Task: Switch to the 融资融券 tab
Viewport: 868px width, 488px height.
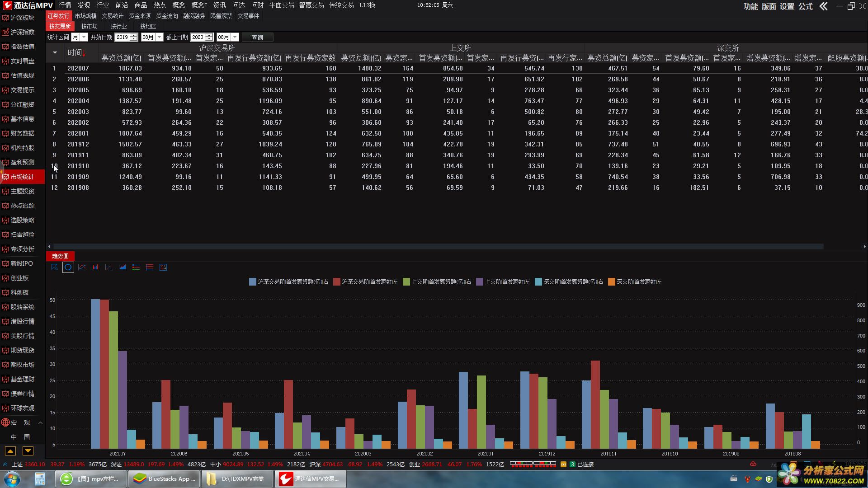Action: pyautogui.click(x=194, y=16)
